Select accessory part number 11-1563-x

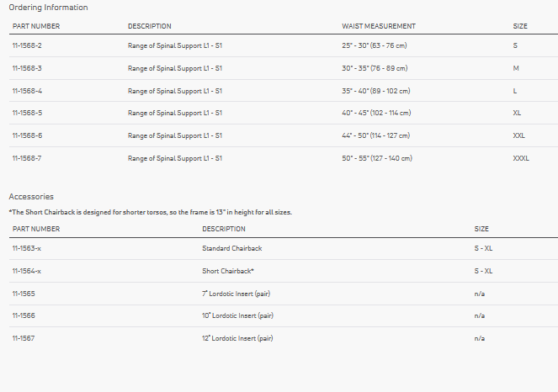click(27, 249)
